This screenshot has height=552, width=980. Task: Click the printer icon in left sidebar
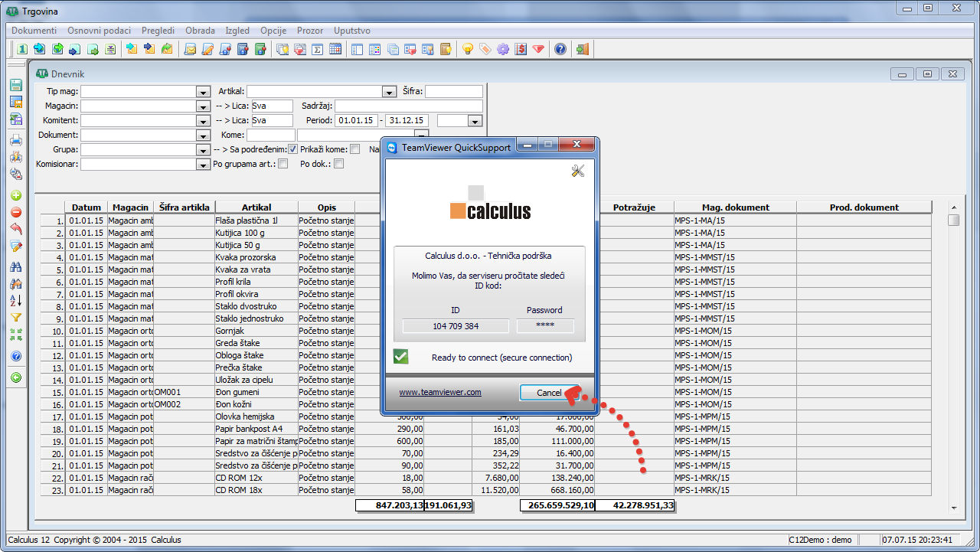[x=15, y=140]
